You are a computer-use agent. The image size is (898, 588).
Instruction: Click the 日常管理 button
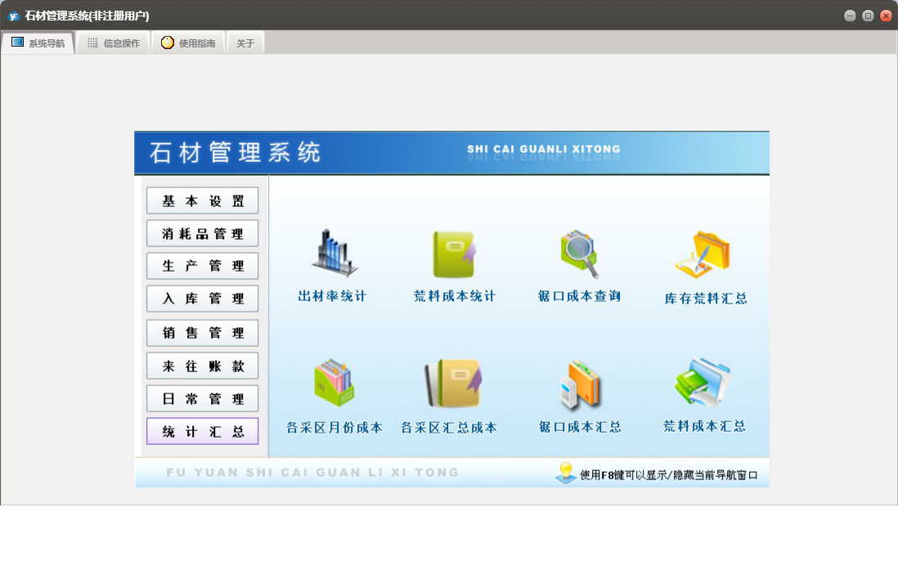pyautogui.click(x=202, y=398)
